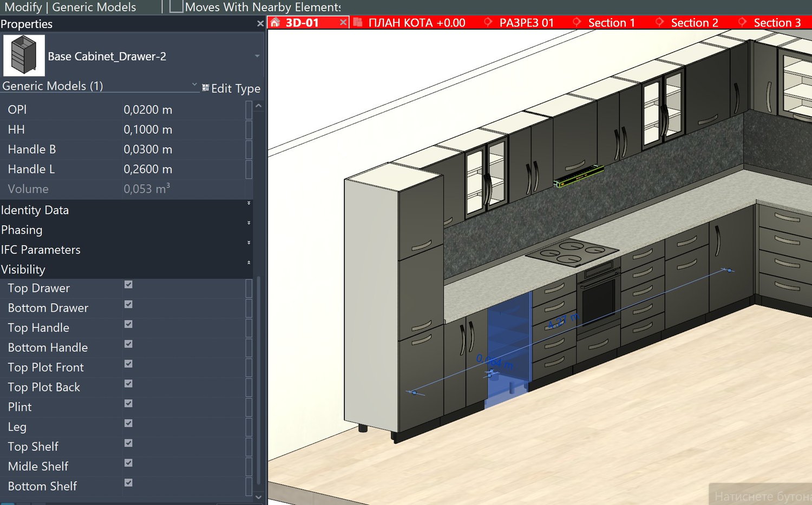This screenshot has width=812, height=505.
Task: Collapse the Visibility section
Action: [x=249, y=263]
